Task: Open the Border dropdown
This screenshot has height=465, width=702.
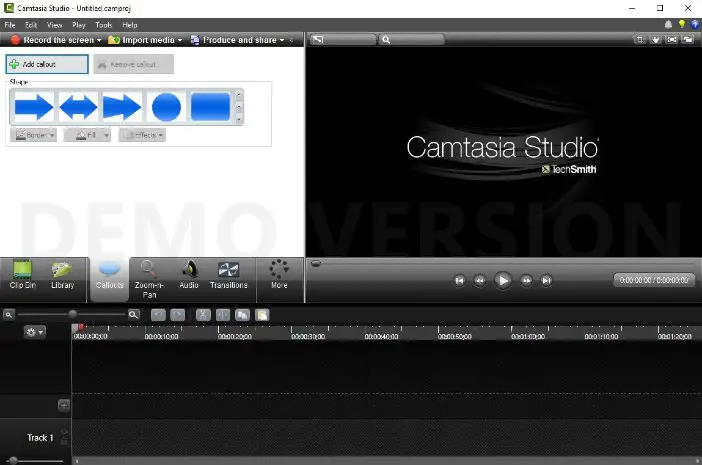Action: pyautogui.click(x=34, y=135)
